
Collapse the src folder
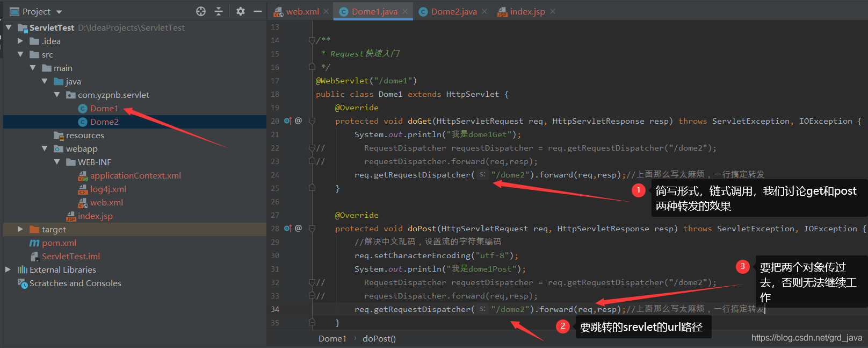coord(20,54)
